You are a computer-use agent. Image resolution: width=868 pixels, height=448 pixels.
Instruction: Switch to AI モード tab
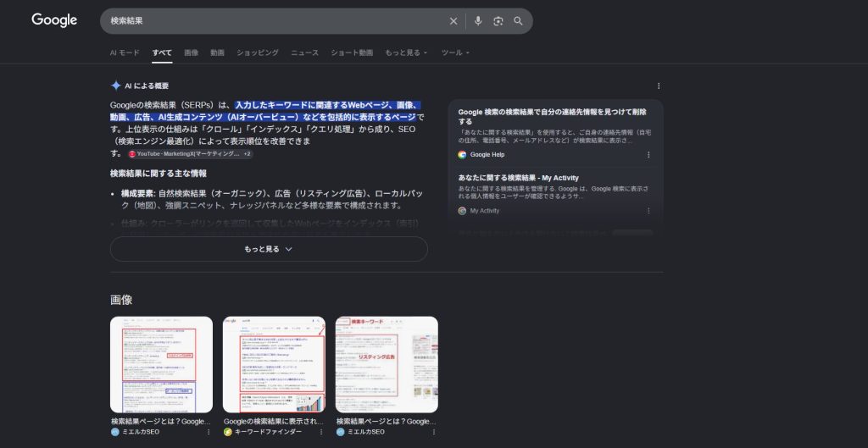[x=125, y=53]
